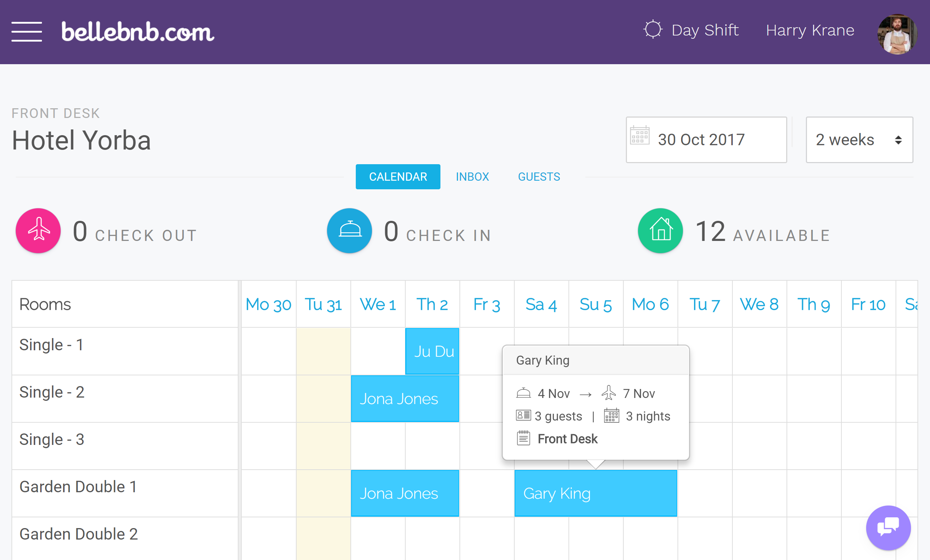Click the nights calendar icon in popup
Screen dimensions: 930x560
point(612,416)
